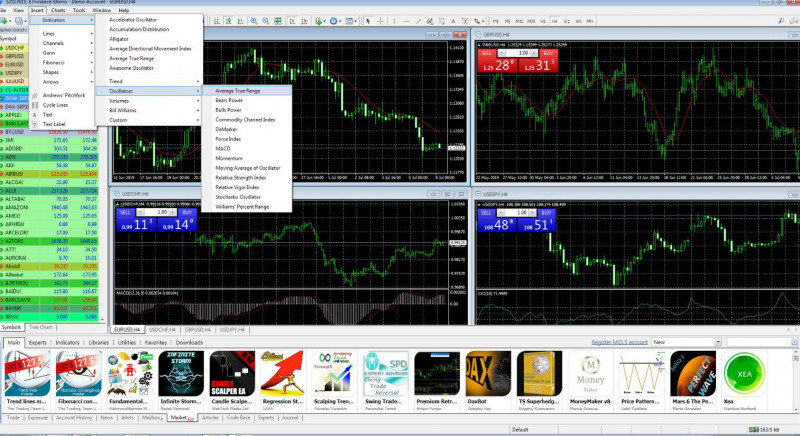The width and height of the screenshot is (800, 436).
Task: Switch to the Code Base terminal tab
Action: 238,418
